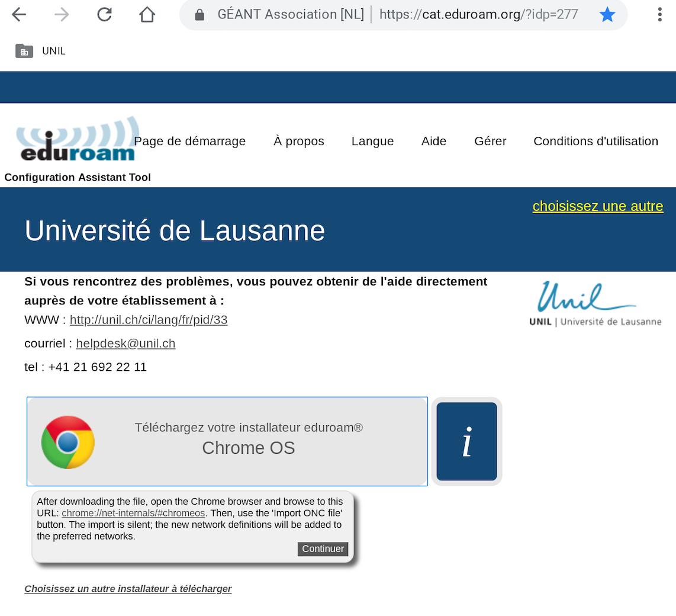Open the Gérer menu

(x=490, y=142)
